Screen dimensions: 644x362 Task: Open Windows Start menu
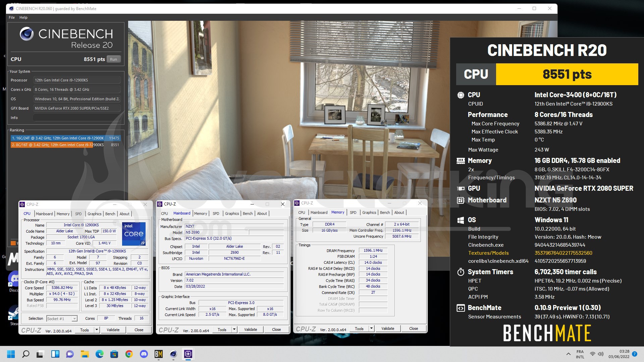pyautogui.click(x=11, y=354)
